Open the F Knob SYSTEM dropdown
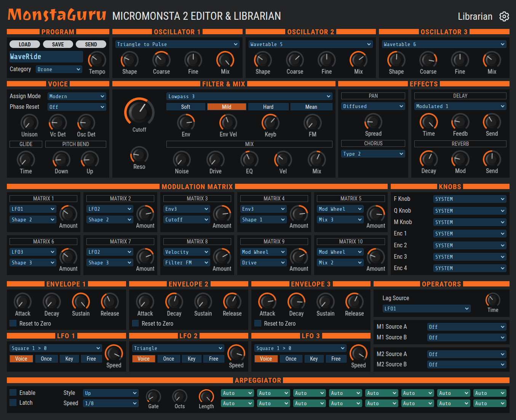 click(470, 199)
